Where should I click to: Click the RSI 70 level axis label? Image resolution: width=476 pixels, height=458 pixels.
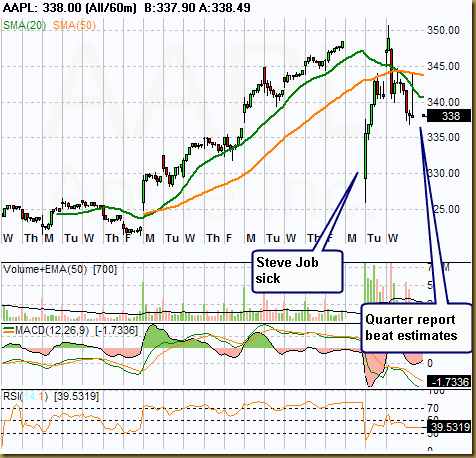tap(433, 408)
